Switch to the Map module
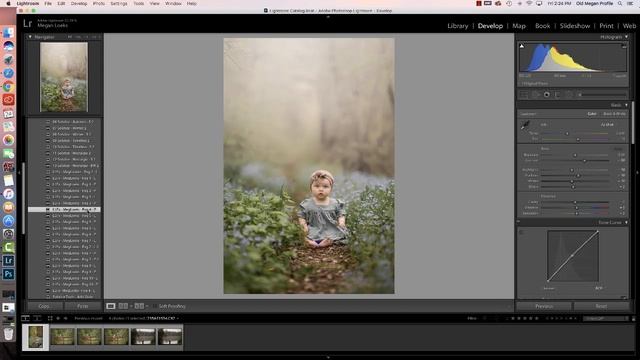Image resolution: width=640 pixels, height=360 pixels. [519, 26]
